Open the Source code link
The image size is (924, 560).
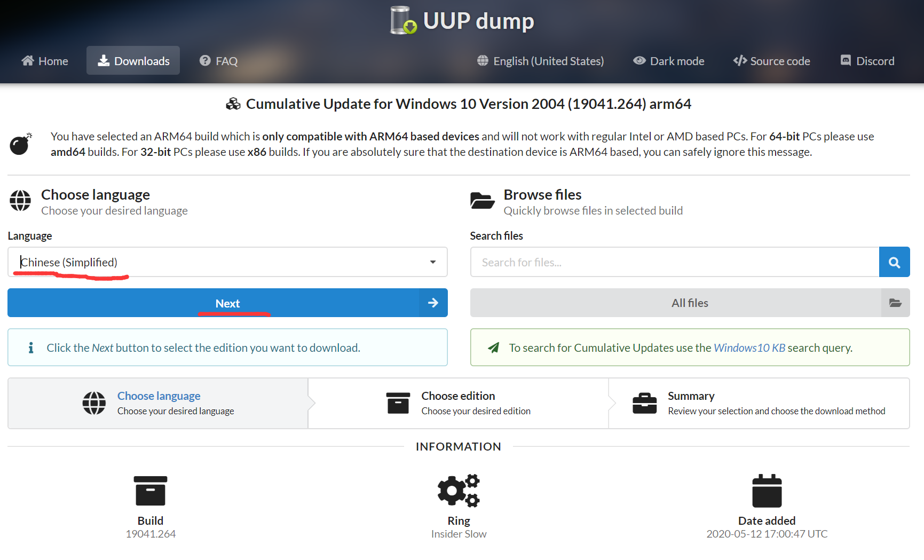[771, 61]
